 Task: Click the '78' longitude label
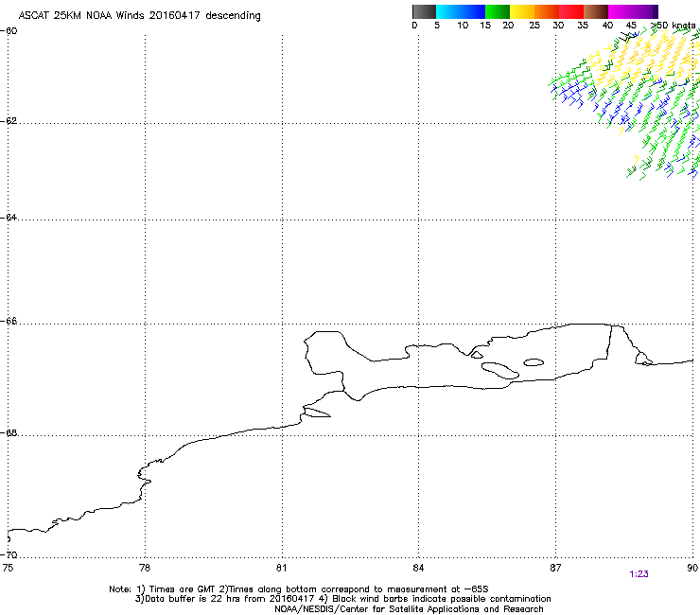click(145, 568)
